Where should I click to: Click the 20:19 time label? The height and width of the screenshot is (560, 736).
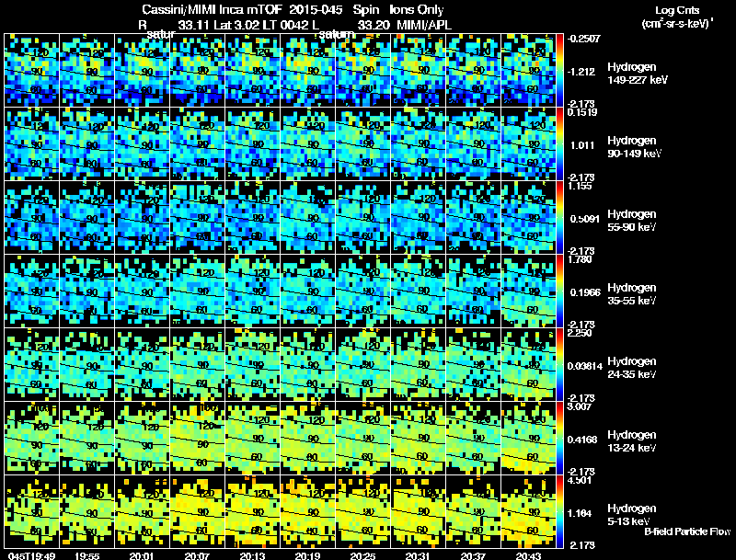click(x=307, y=555)
